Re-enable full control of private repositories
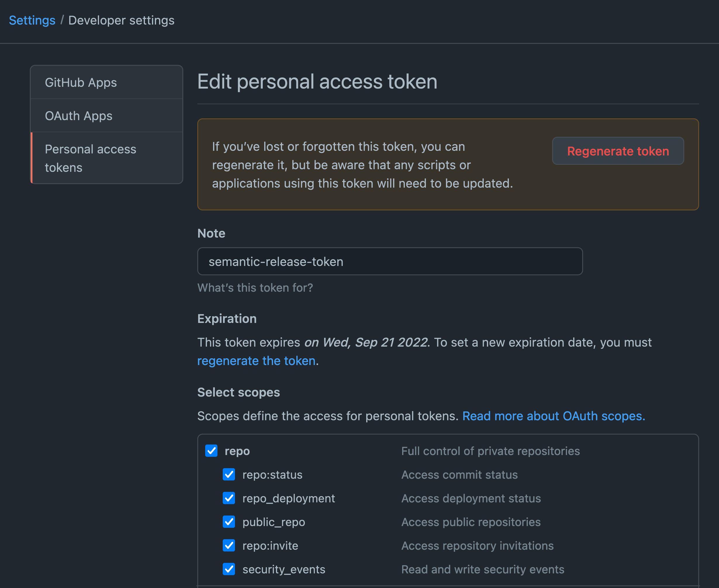Image resolution: width=719 pixels, height=588 pixels. pos(211,451)
